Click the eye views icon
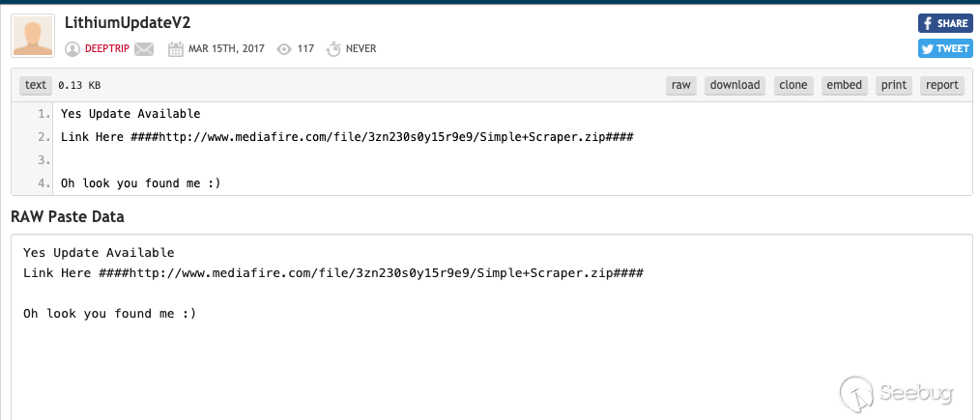Viewport: 980px width, 420px height. (x=284, y=48)
